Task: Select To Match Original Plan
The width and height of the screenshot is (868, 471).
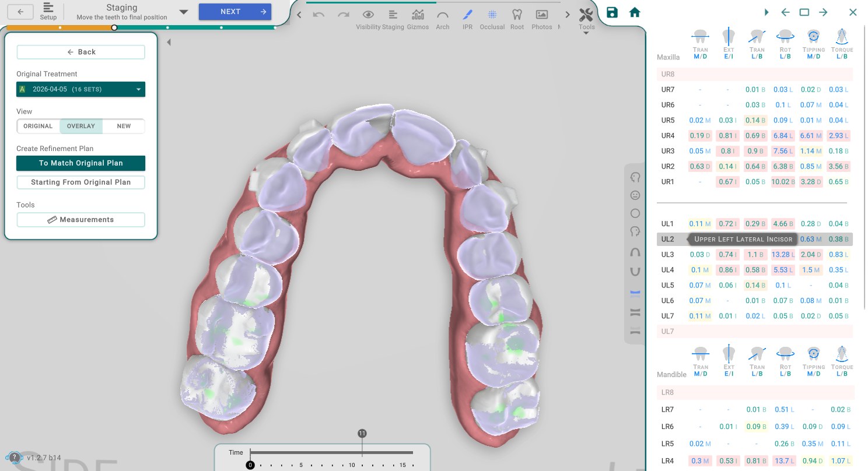Action: tap(80, 163)
